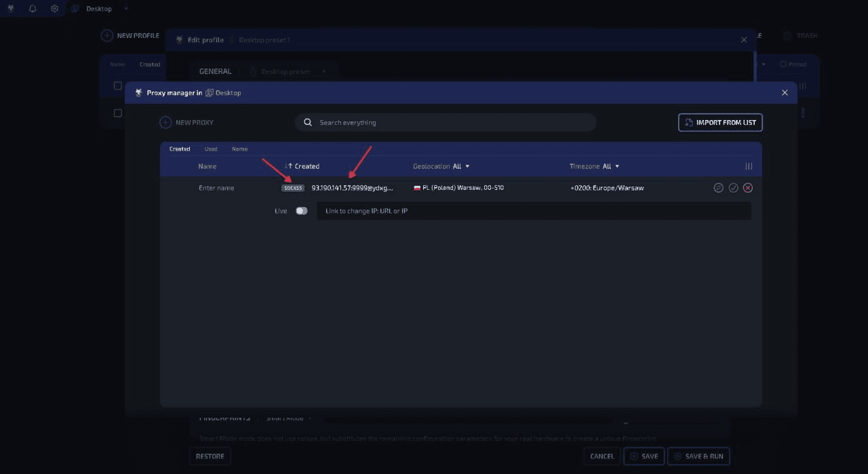Click the wolf logo icon in top bar

click(11, 9)
